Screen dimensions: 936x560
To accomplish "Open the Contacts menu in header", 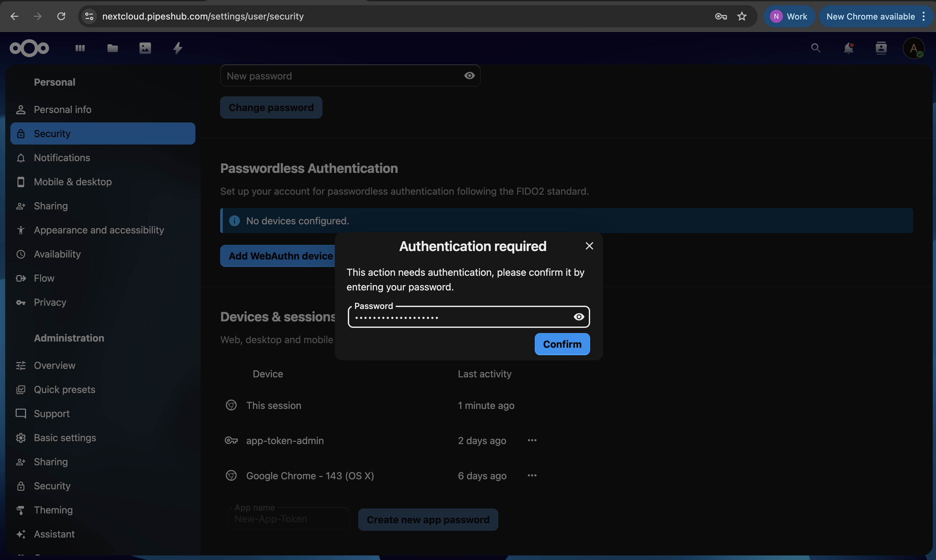I will click(x=881, y=48).
